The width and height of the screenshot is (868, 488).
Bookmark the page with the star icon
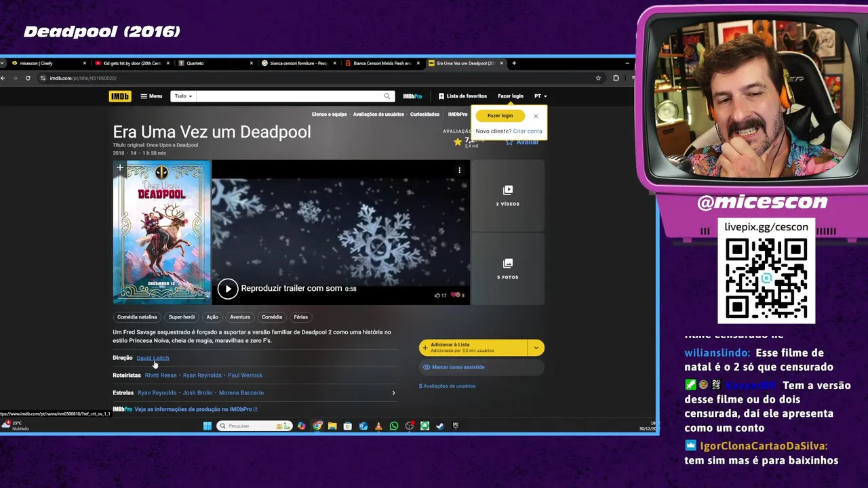pyautogui.click(x=598, y=78)
